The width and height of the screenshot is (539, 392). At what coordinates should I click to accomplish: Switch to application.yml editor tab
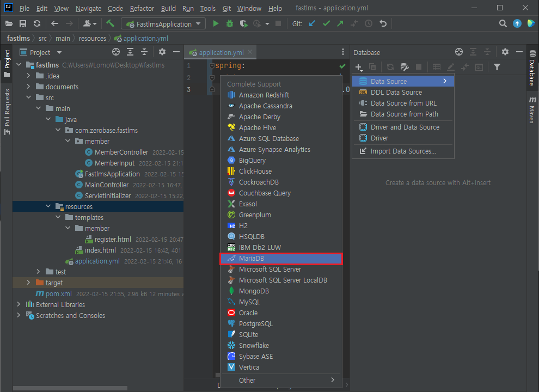click(221, 53)
